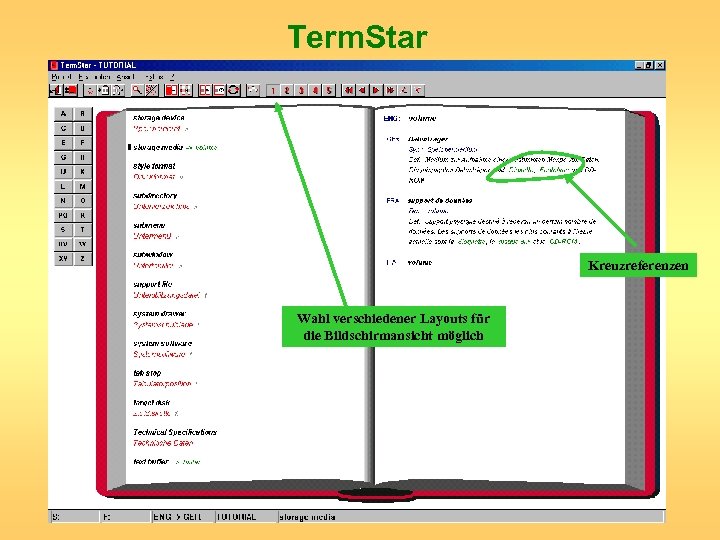Click the T index tab

point(83,230)
